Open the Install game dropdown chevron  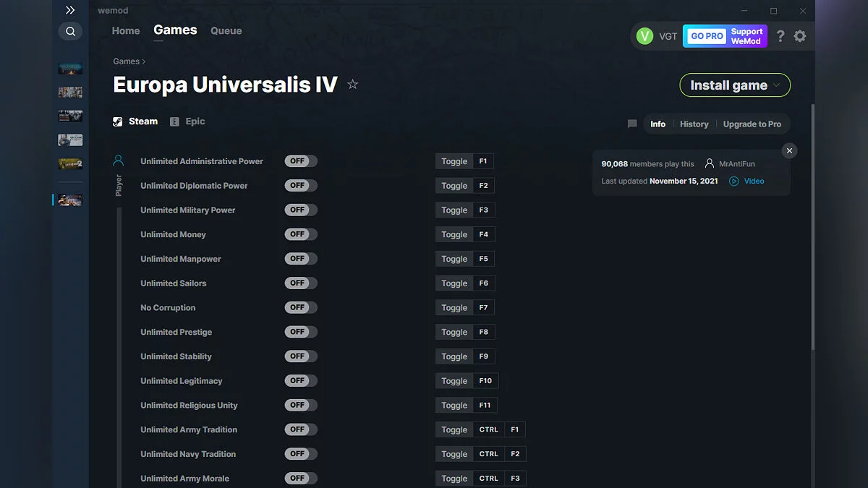[x=778, y=85]
